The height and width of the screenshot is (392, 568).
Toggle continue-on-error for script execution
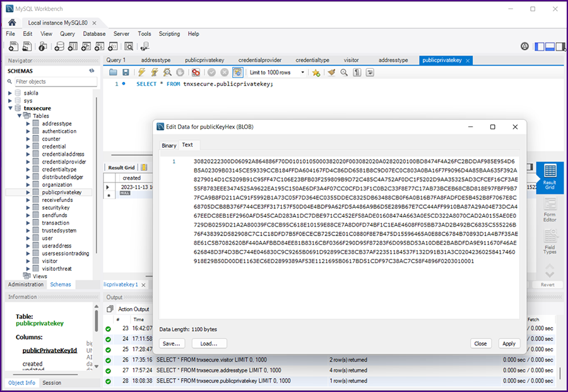click(196, 73)
